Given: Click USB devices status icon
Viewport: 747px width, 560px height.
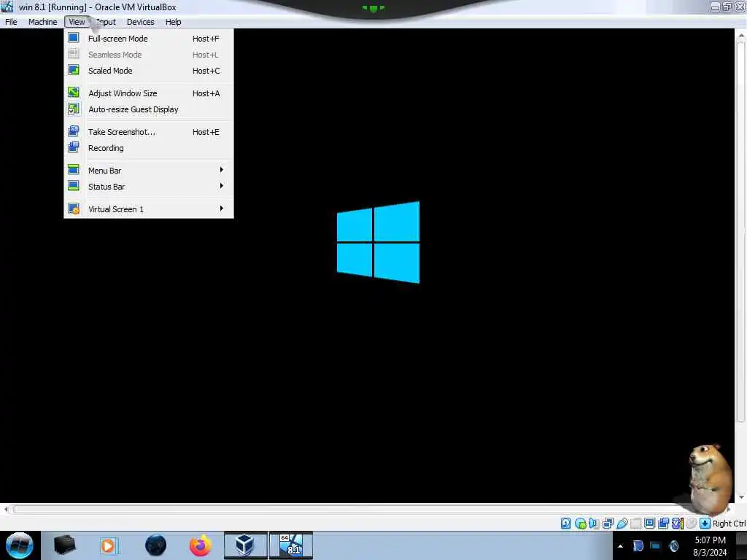Looking at the screenshot, I should pyautogui.click(x=622, y=524).
